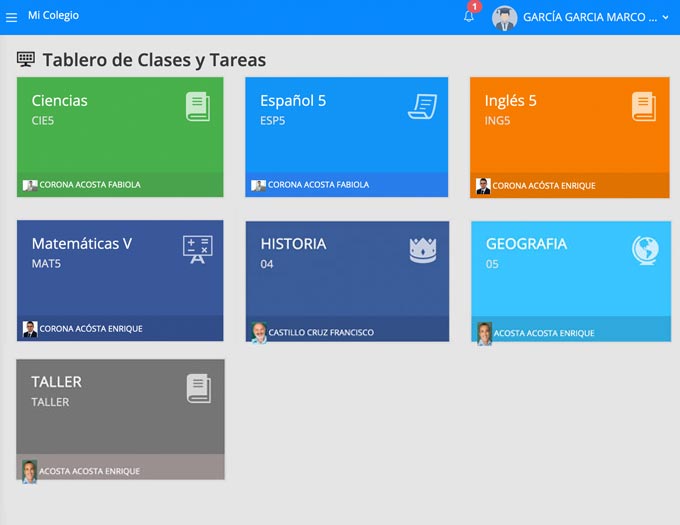Click teacher photo on HISTORIA card
Screen dimensions: 680x525
pyautogui.click(x=259, y=333)
